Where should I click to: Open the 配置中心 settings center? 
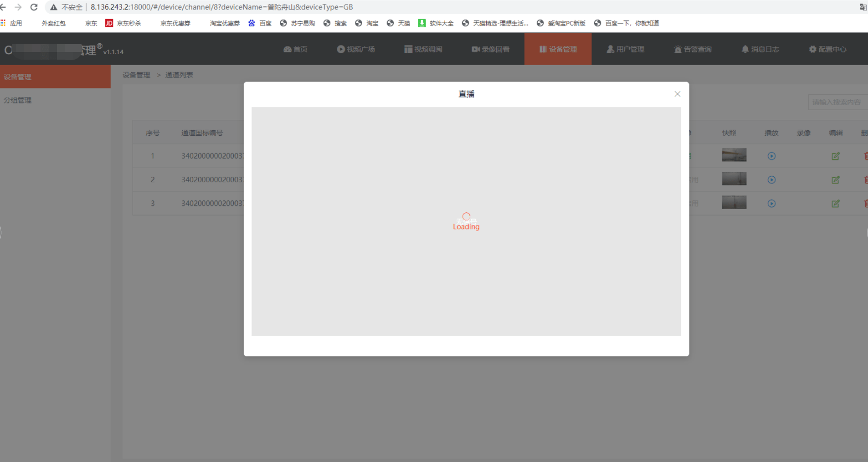tap(827, 49)
